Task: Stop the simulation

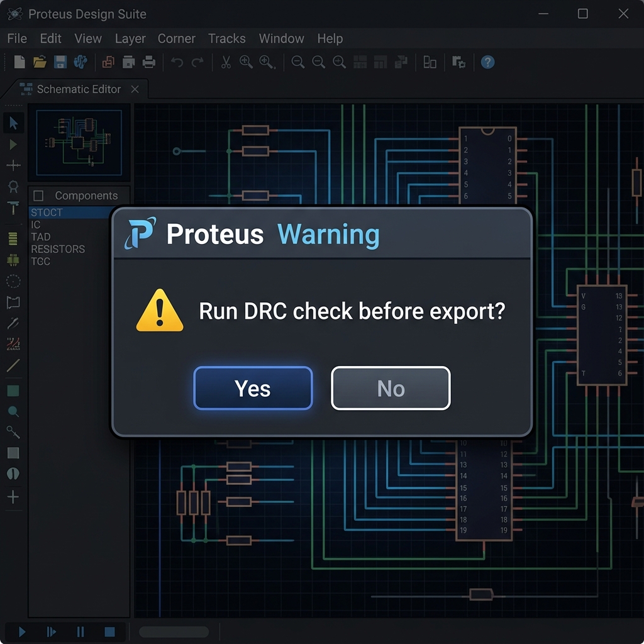Action: 109,631
